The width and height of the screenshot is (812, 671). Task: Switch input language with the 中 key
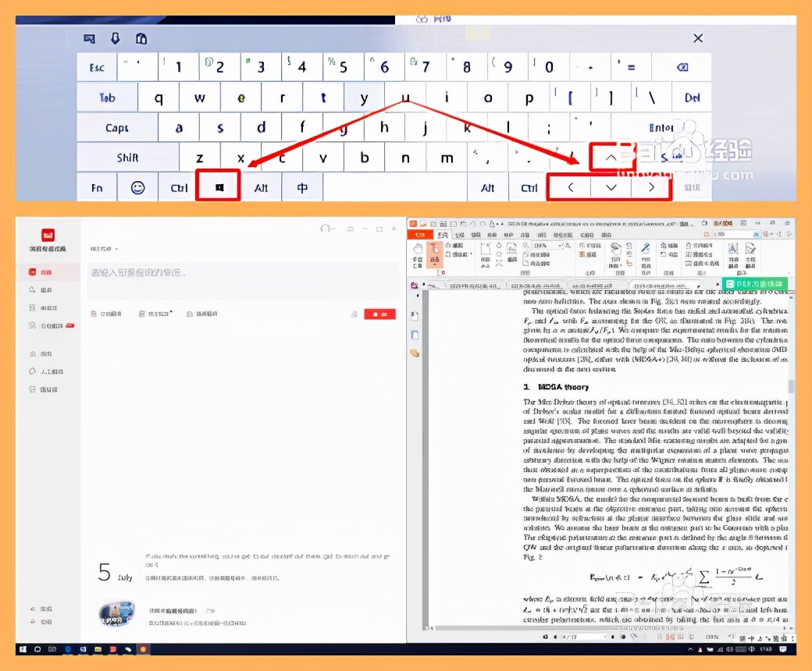[x=302, y=187]
